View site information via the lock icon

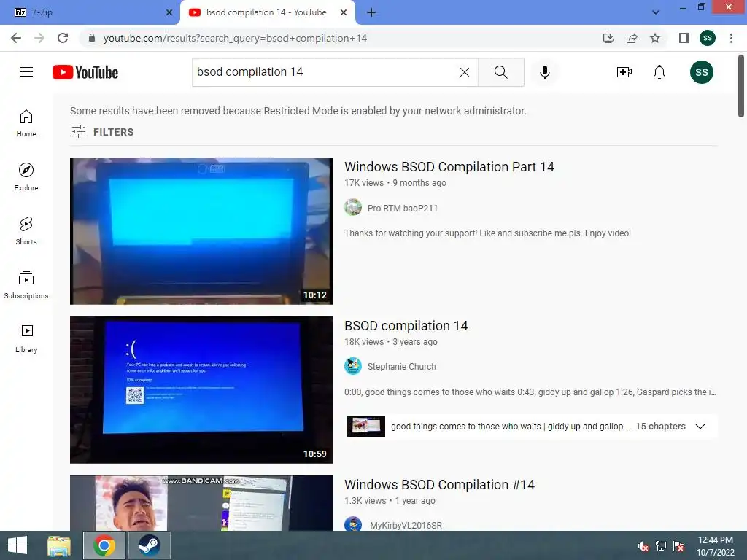pos(92,38)
